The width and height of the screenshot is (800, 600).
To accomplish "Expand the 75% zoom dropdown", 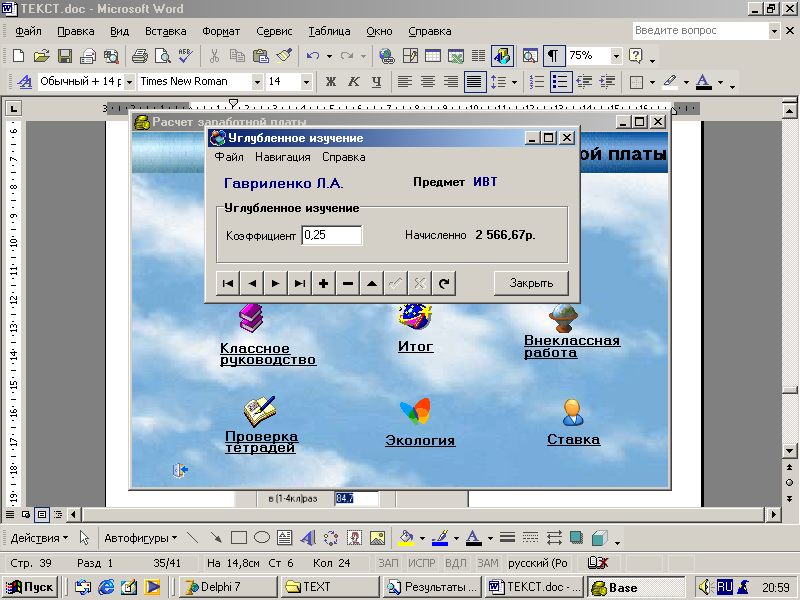I will point(616,56).
